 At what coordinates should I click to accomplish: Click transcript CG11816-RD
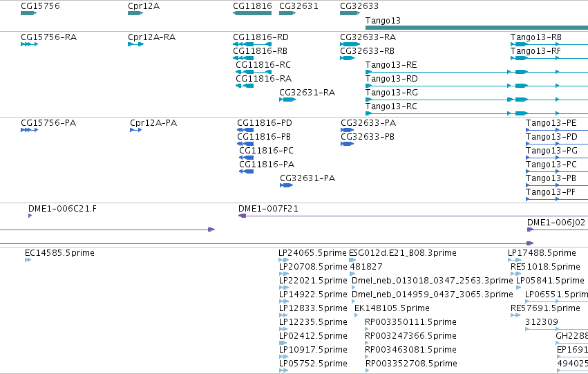[260, 37]
